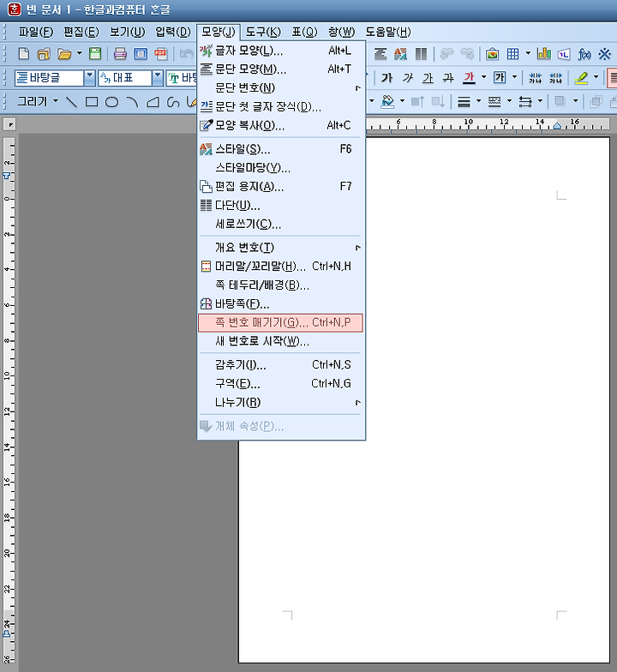This screenshot has width=617, height=672.
Task: Select the Rectangle drawing tool
Action: pos(91,102)
